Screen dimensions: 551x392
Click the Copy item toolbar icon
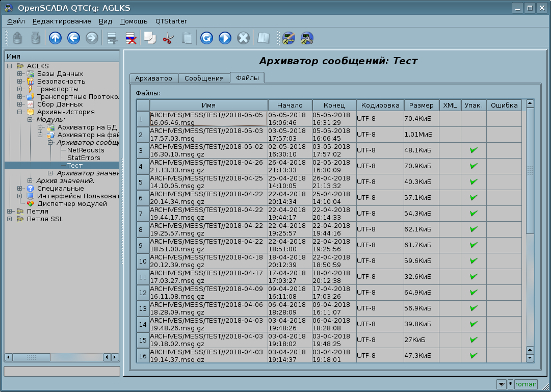pyautogui.click(x=150, y=38)
